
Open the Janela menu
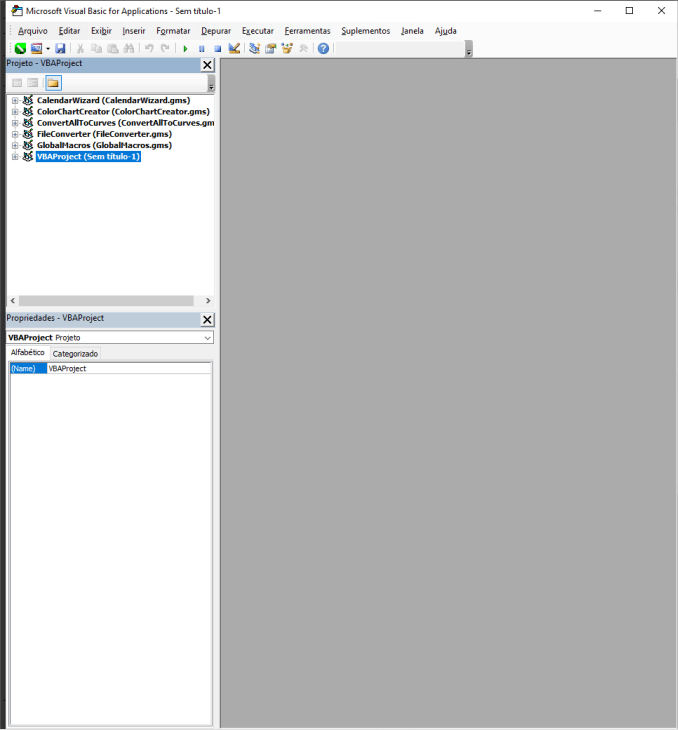click(412, 31)
